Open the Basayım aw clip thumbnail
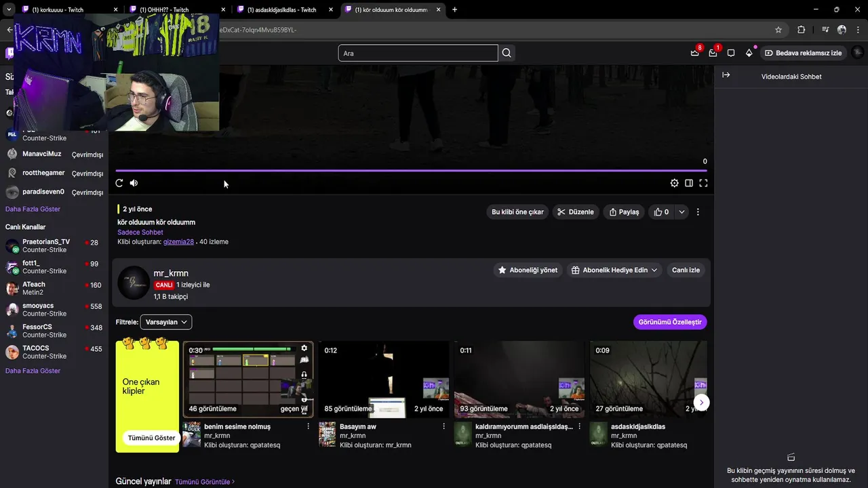The height and width of the screenshot is (488, 868). (x=384, y=379)
